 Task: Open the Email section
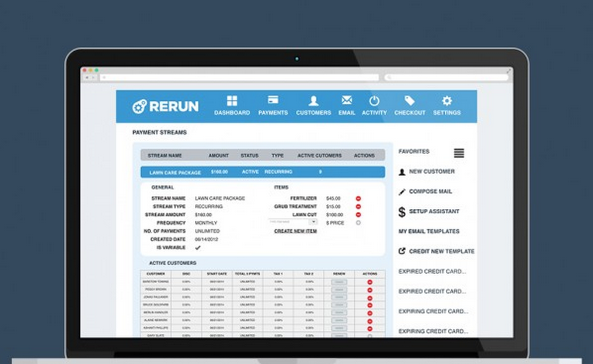(x=347, y=105)
